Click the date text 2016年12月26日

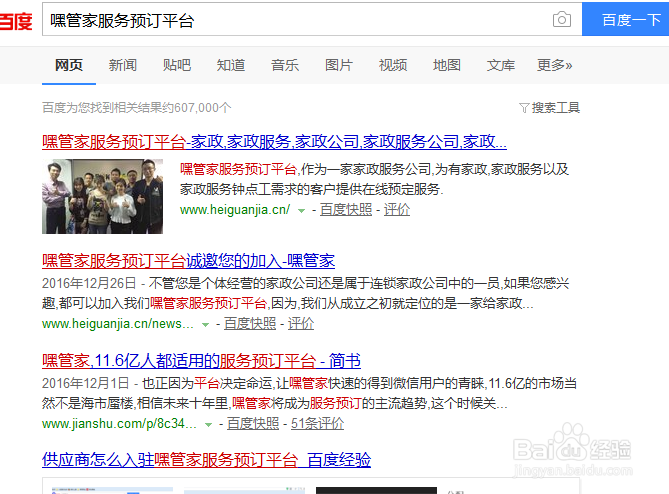89,283
